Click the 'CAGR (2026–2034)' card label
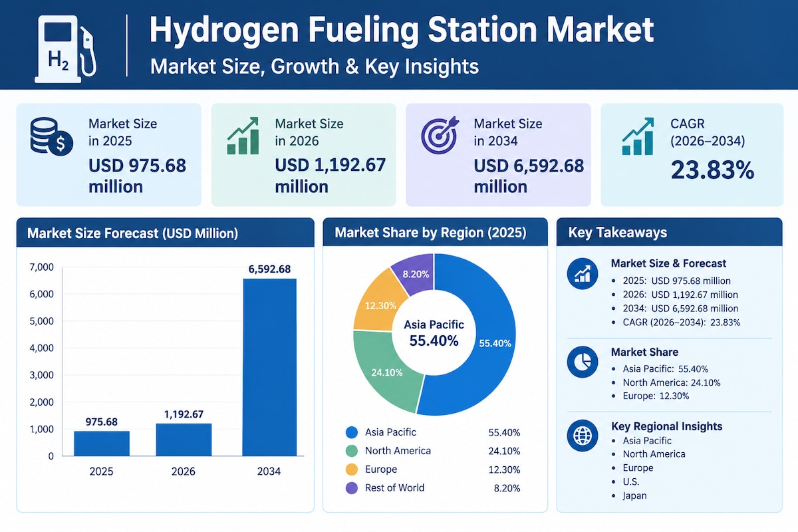 tap(708, 132)
